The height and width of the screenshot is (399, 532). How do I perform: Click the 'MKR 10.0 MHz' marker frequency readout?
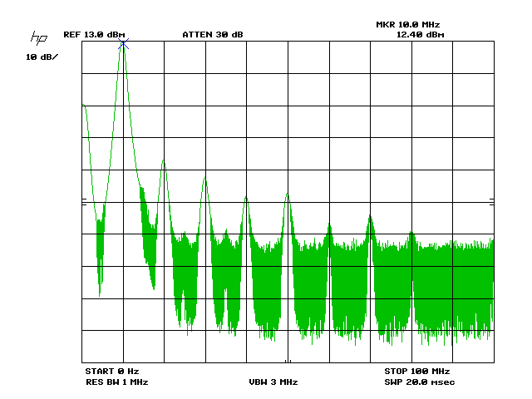click(x=408, y=24)
